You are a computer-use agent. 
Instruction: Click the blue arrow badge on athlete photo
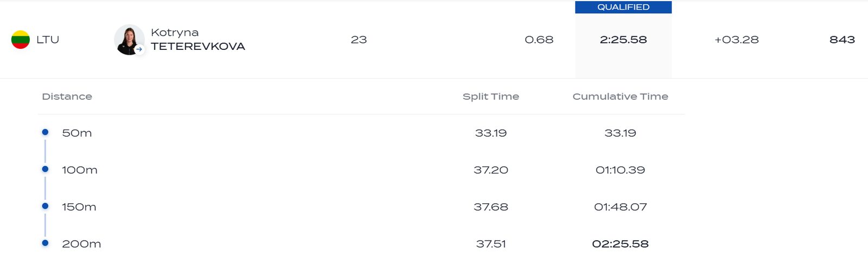139,49
